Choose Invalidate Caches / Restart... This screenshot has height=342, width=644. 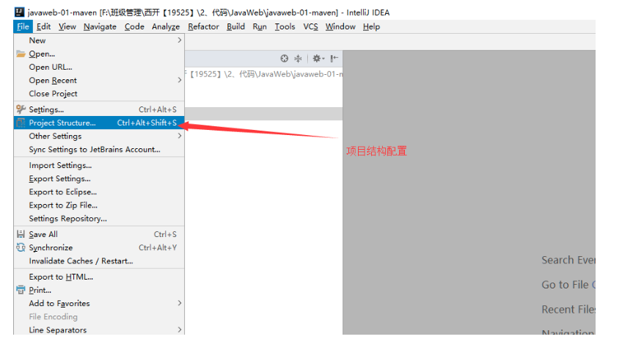point(99,261)
